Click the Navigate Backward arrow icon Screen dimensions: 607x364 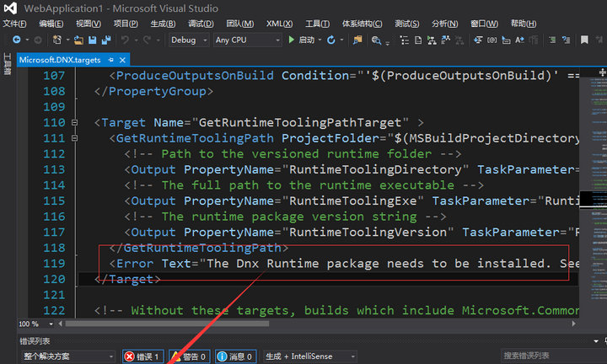pos(17,40)
